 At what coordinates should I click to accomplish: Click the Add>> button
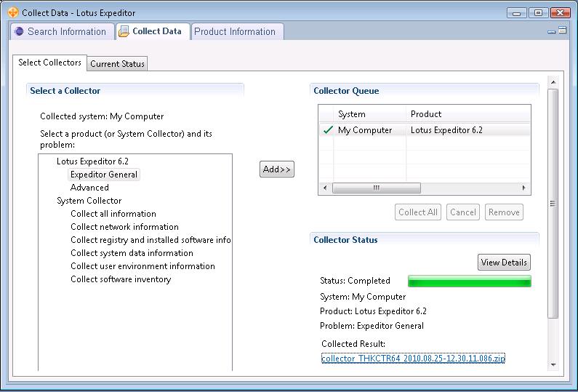coord(277,169)
